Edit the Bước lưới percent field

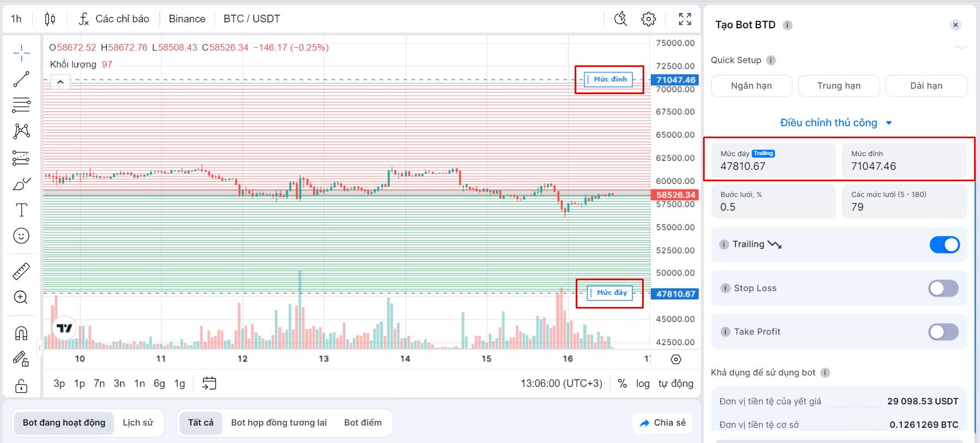point(773,201)
